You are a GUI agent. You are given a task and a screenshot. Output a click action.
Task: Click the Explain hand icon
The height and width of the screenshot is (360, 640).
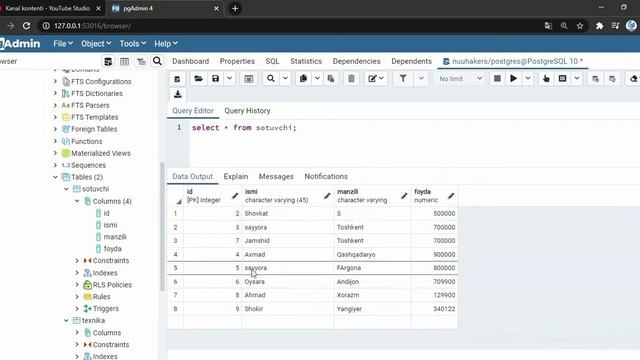(x=546, y=78)
